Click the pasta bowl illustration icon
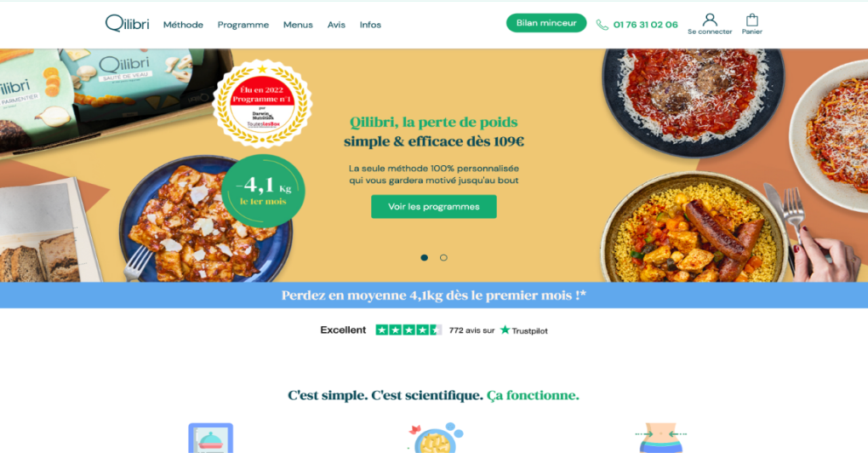 point(435,438)
